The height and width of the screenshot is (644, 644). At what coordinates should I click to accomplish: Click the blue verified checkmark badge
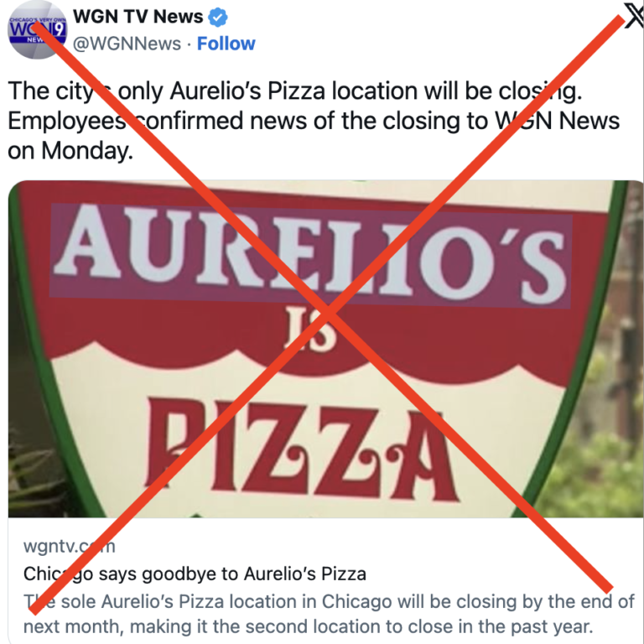tap(218, 18)
